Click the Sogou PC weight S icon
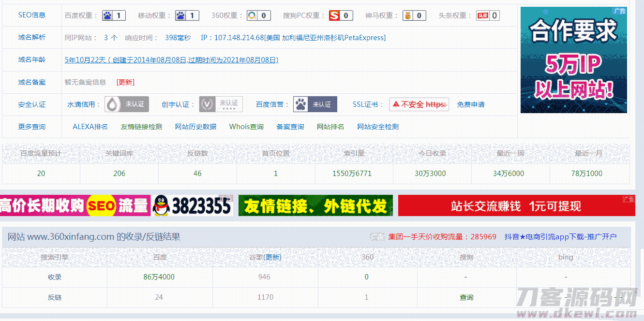Screen dimensions: 644x321 pyautogui.click(x=335, y=15)
